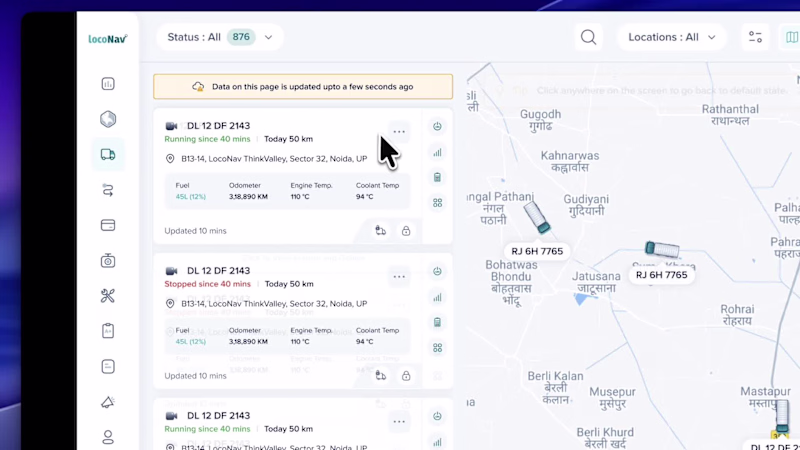This screenshot has height=450, width=800.
Task: Click power icon on Stopped vehicle card
Action: pos(437,271)
